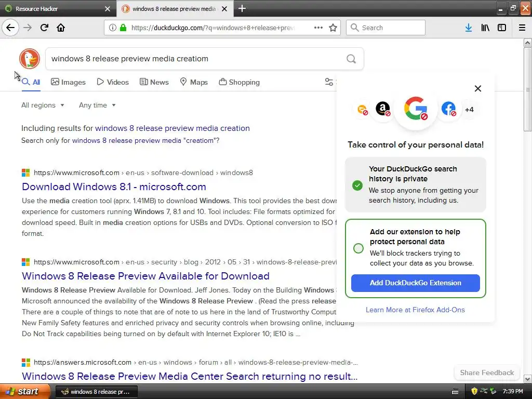
Task: Toggle the Add our extension circle
Action: [x=358, y=248]
